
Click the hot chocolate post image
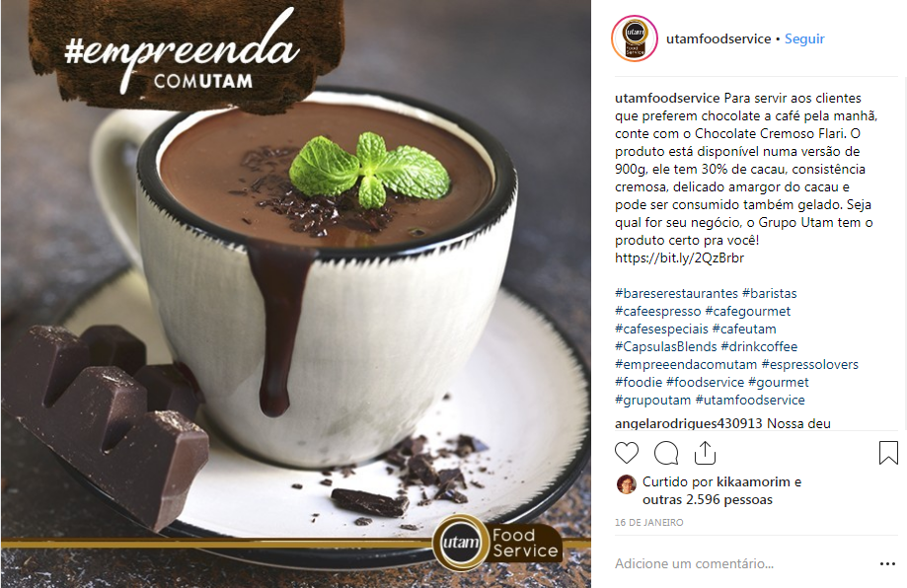pyautogui.click(x=295, y=294)
